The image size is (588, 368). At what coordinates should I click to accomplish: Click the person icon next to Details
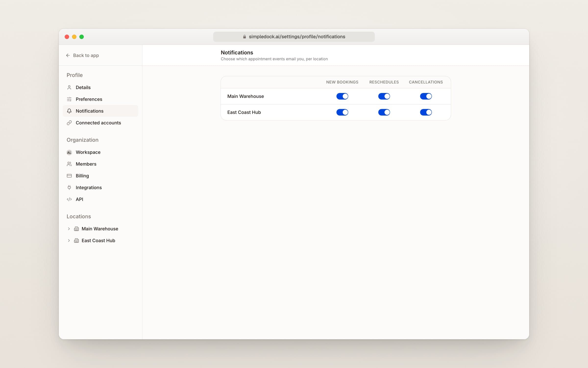pos(69,87)
